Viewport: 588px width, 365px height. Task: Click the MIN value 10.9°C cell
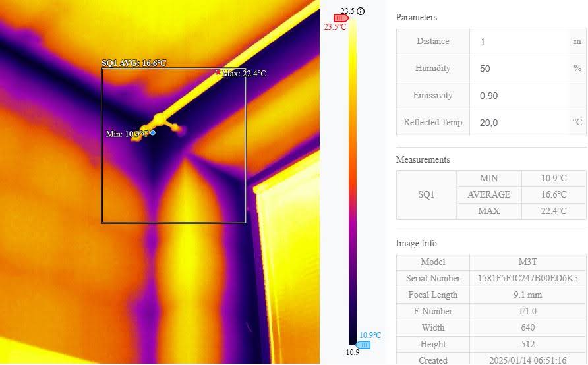point(554,178)
